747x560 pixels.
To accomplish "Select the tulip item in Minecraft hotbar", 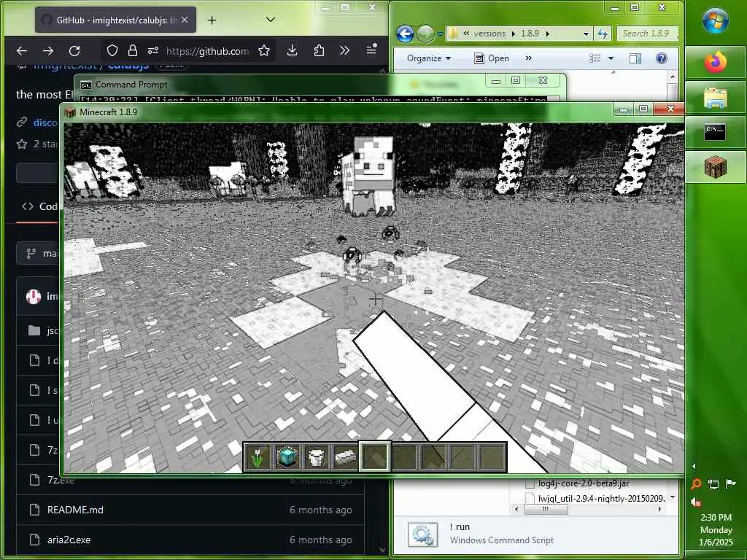I will pos(259,457).
